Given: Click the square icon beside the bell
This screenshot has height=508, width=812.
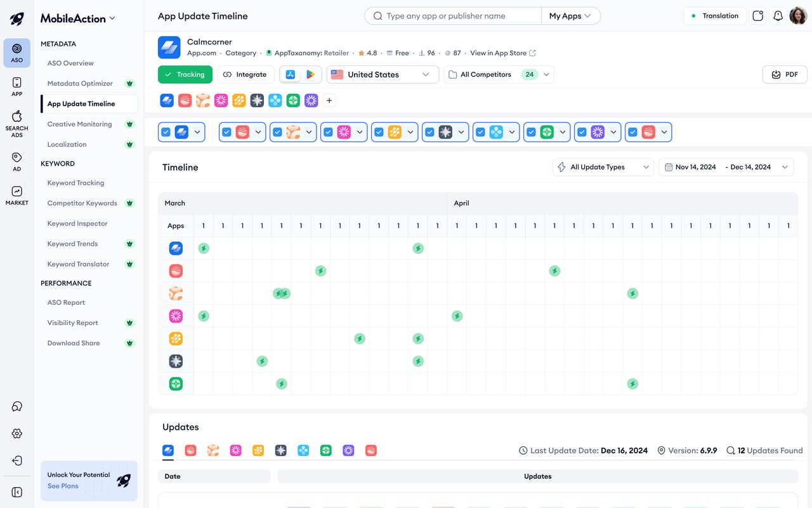Looking at the screenshot, I should [x=757, y=16].
